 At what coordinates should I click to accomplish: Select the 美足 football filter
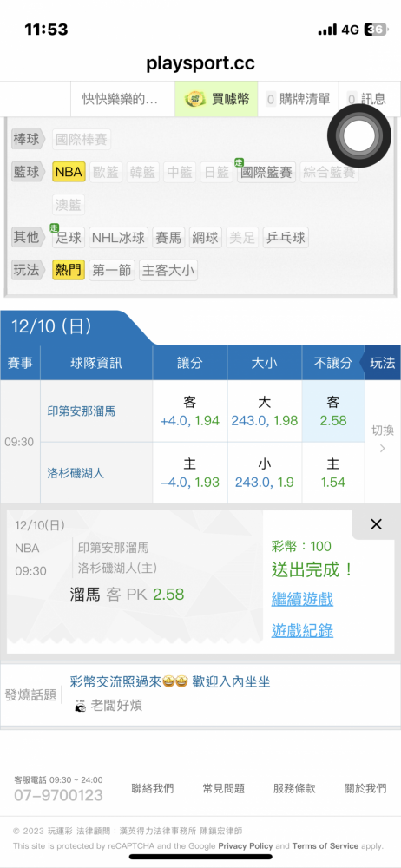[x=242, y=238]
